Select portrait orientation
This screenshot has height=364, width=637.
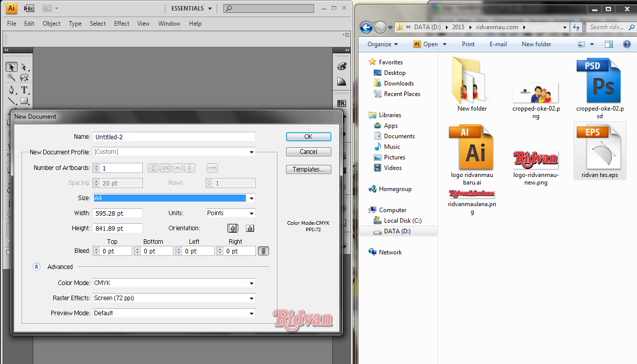pyautogui.click(x=232, y=228)
